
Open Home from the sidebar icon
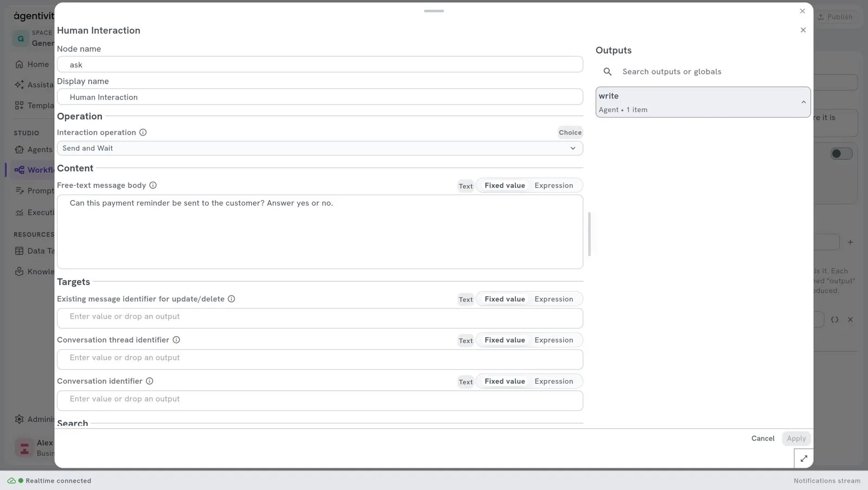[20, 64]
